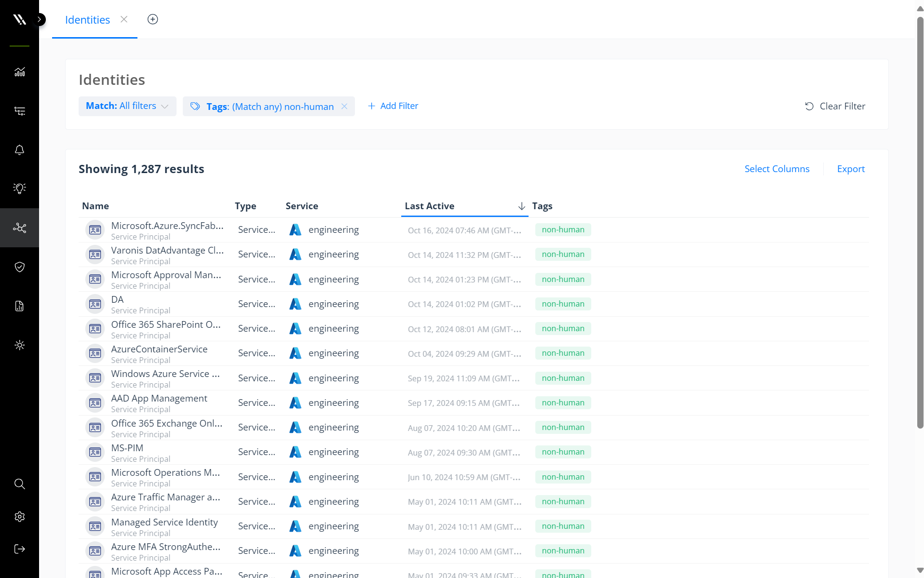This screenshot has width=924, height=578.
Task: Click scrollbar up arrow
Action: point(920,8)
